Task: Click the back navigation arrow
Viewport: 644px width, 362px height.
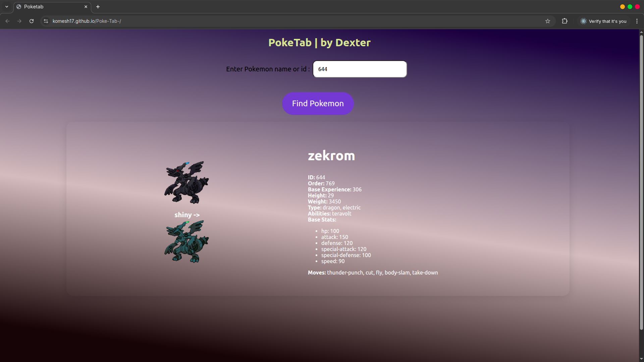Action: (7, 21)
